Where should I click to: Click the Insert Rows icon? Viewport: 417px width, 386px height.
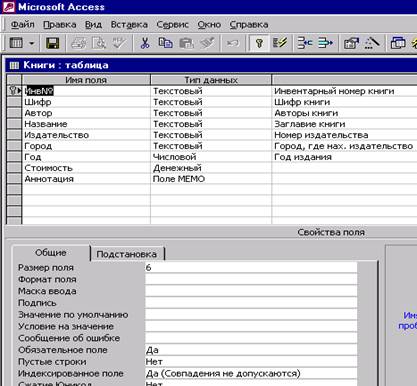pyautogui.click(x=305, y=43)
